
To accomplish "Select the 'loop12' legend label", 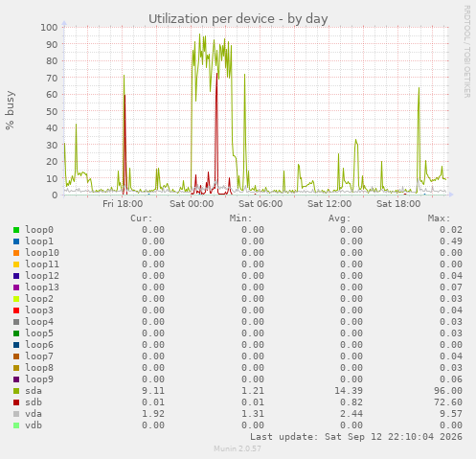I will click(x=42, y=276).
